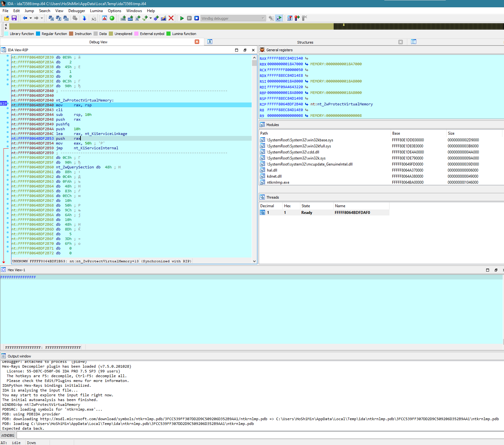Start the process with the green play button
504x445 pixels.
(182, 18)
